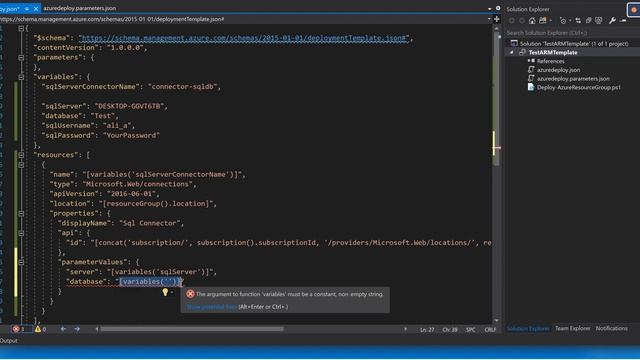Click the lightbulb quick actions icon

click(165, 292)
